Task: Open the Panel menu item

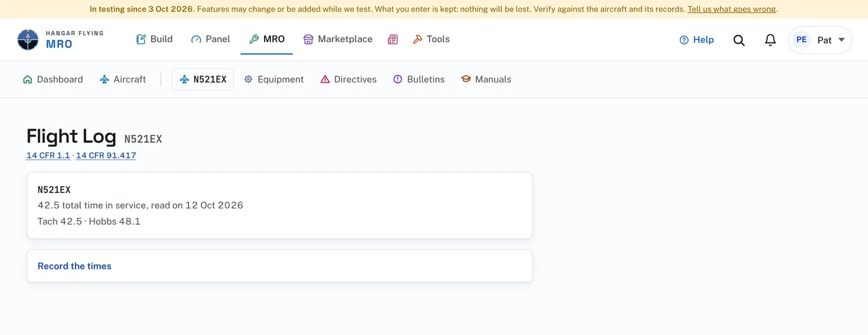Action: point(211,39)
